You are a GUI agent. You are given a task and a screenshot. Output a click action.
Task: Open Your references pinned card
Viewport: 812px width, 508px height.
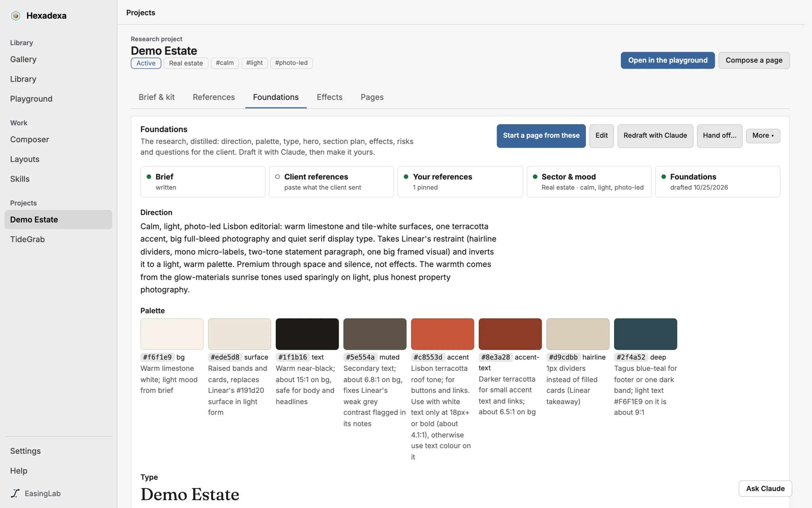(460, 182)
